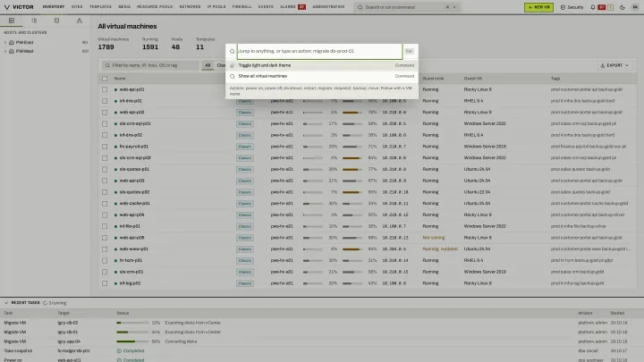Open the web-www-p01 VM link
This screenshot has height=362, width=644.
click(134, 249)
